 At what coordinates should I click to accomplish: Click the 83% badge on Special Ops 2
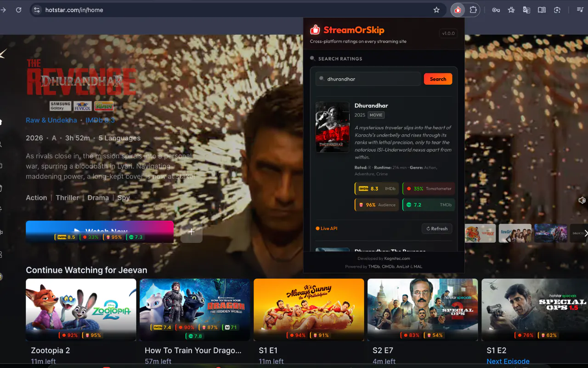coord(411,335)
